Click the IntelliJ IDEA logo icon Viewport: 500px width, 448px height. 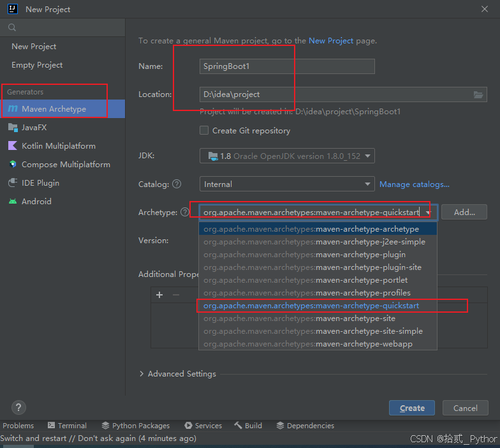click(13, 9)
